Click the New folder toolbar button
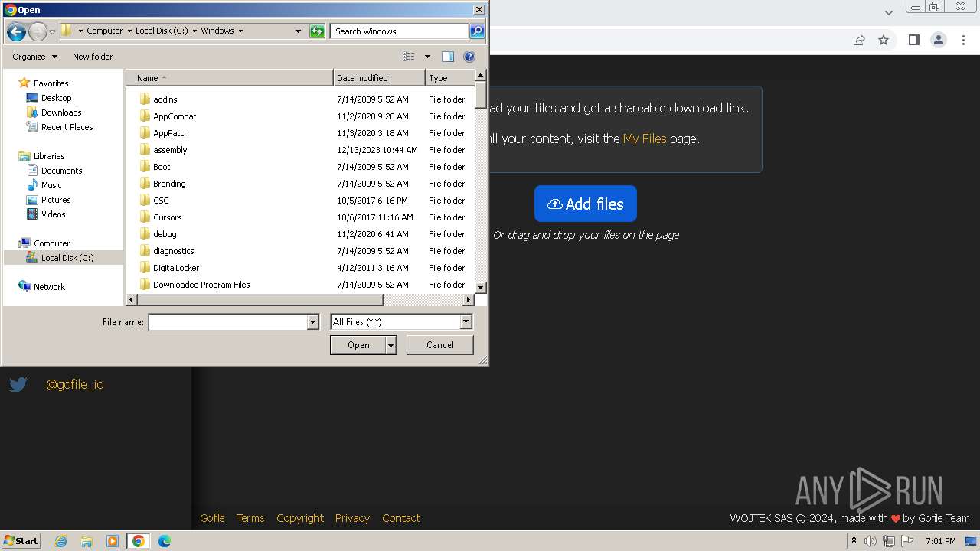Viewport: 980px width, 551px height. [x=93, y=57]
